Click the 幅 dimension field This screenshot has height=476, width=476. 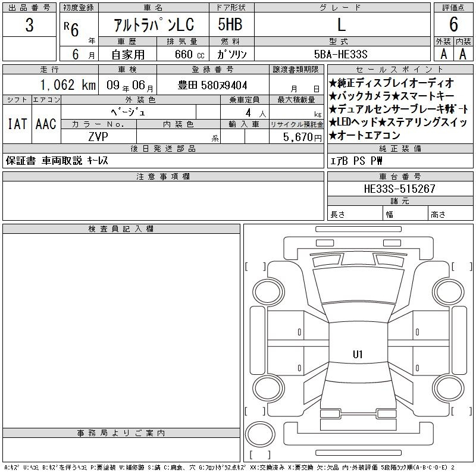(406, 214)
